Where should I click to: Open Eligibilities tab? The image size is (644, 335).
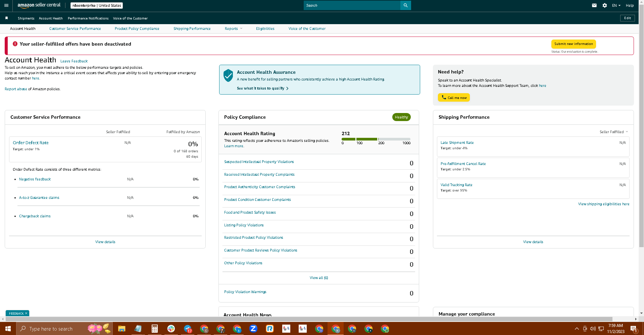(265, 29)
